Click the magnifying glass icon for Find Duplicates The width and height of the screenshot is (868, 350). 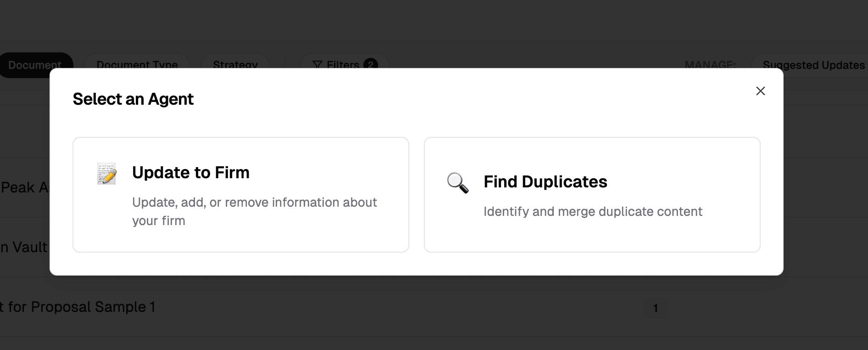pyautogui.click(x=458, y=183)
